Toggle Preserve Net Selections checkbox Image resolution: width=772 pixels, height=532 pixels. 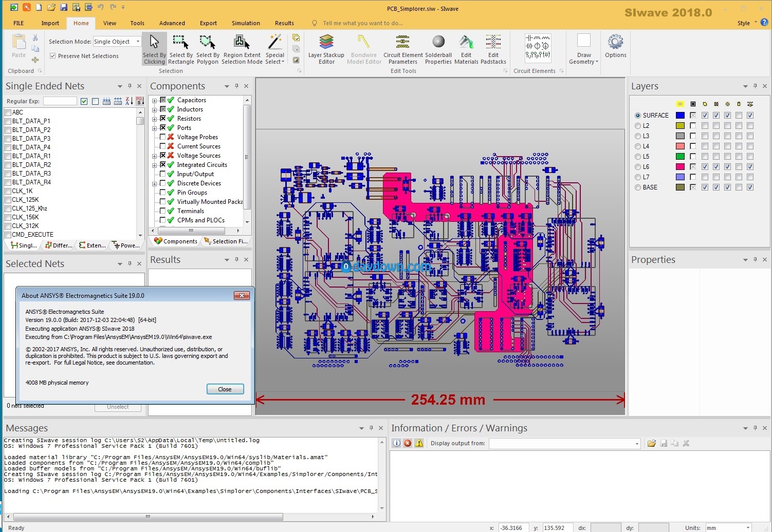coord(53,56)
